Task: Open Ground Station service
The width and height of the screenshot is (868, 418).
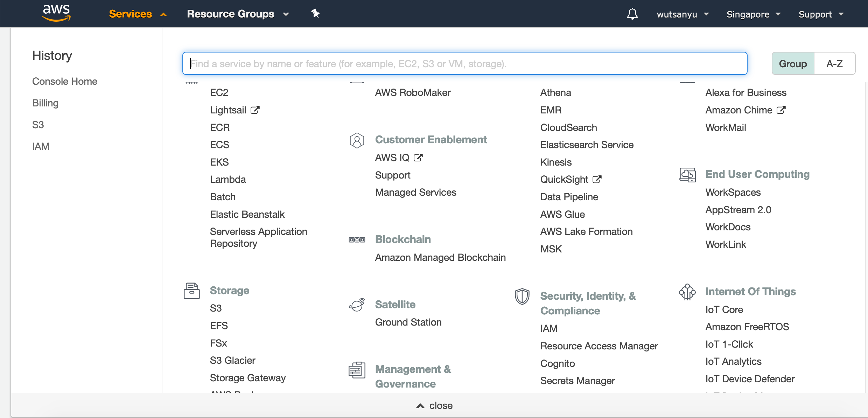Action: 408,322
